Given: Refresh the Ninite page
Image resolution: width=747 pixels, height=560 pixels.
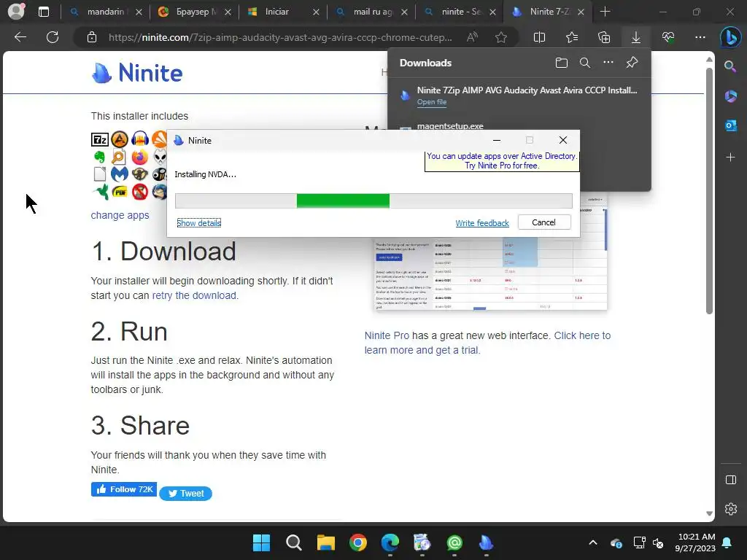Looking at the screenshot, I should click(53, 37).
